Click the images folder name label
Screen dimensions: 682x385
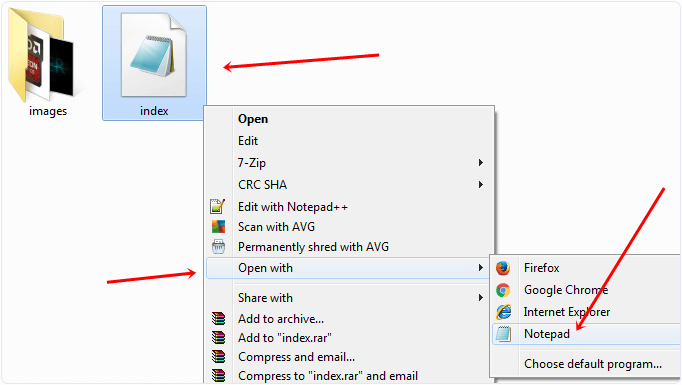click(x=48, y=111)
